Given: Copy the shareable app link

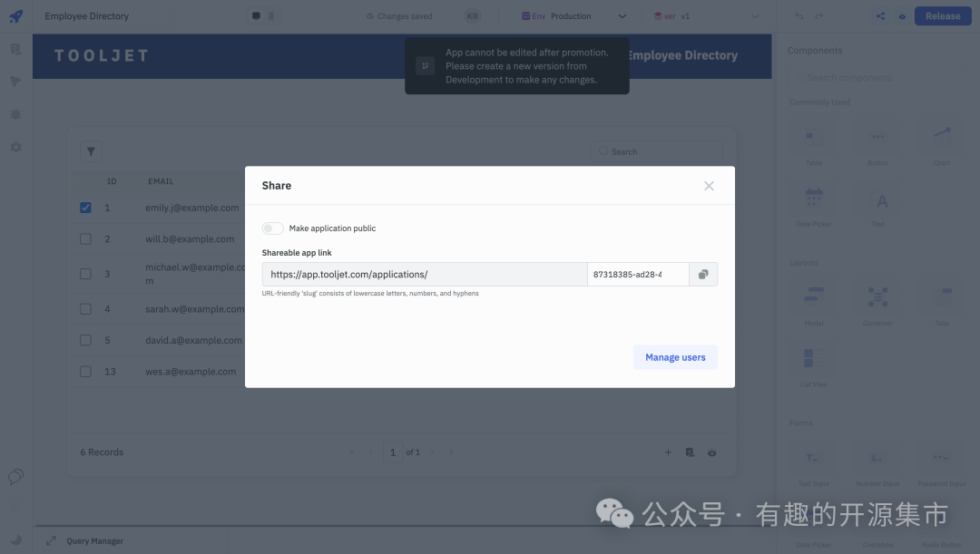Looking at the screenshot, I should coord(703,274).
